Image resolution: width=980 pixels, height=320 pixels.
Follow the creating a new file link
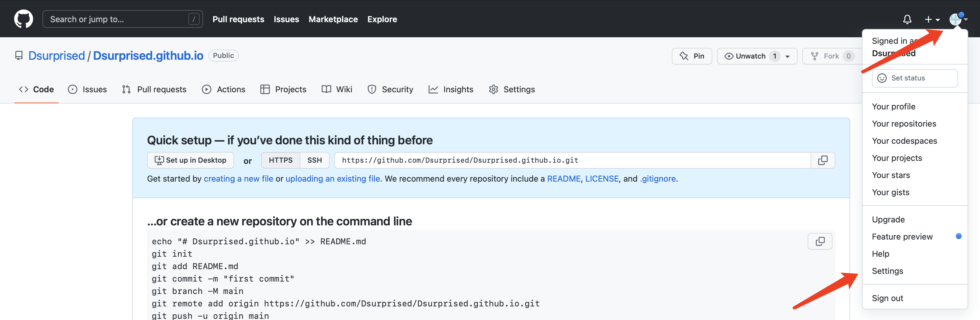(x=238, y=179)
